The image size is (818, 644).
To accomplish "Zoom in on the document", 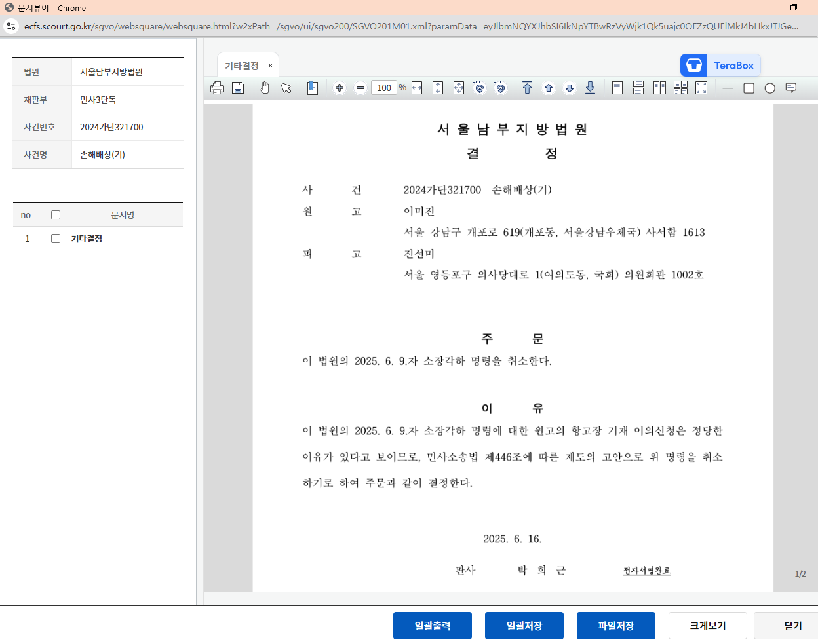I will point(340,87).
